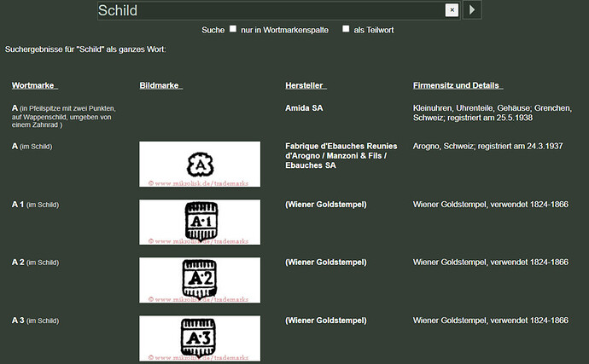
Task: Tick the 'als Teilwort' checkbox
Action: [x=346, y=28]
